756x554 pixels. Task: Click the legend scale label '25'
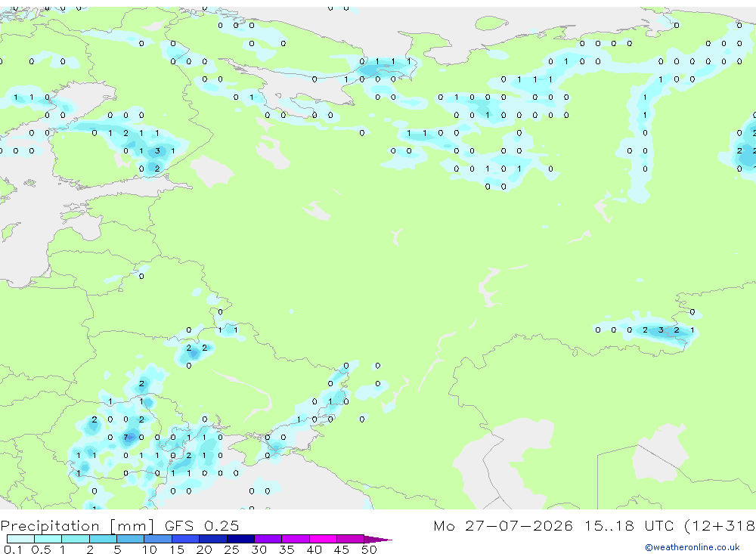tap(231, 549)
